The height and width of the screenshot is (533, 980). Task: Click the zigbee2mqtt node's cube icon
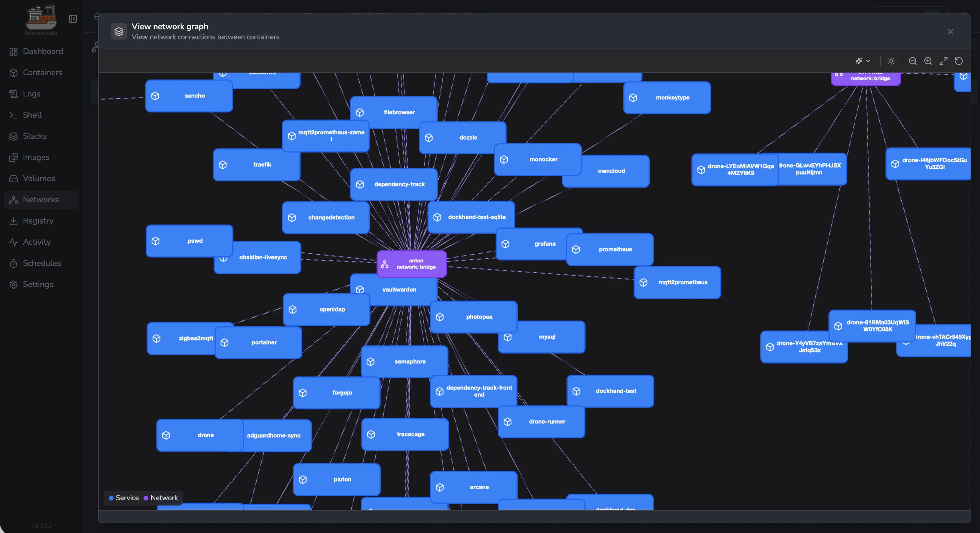156,339
